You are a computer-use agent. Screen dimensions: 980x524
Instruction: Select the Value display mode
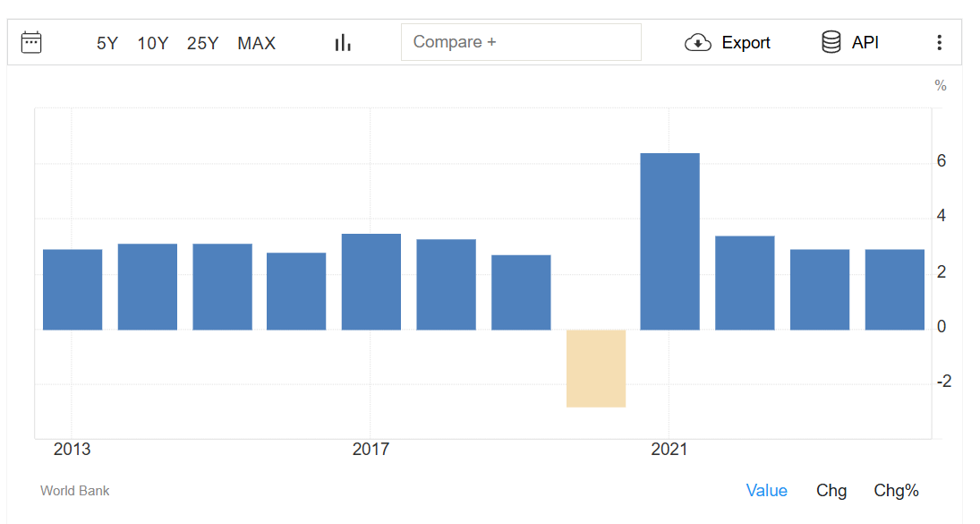click(x=766, y=490)
